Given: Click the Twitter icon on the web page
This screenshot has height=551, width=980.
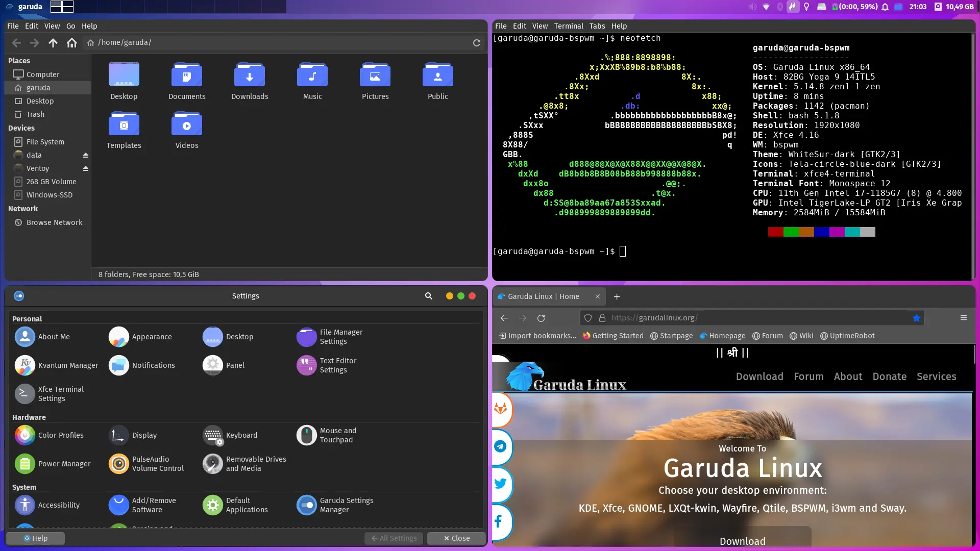Looking at the screenshot, I should (501, 484).
